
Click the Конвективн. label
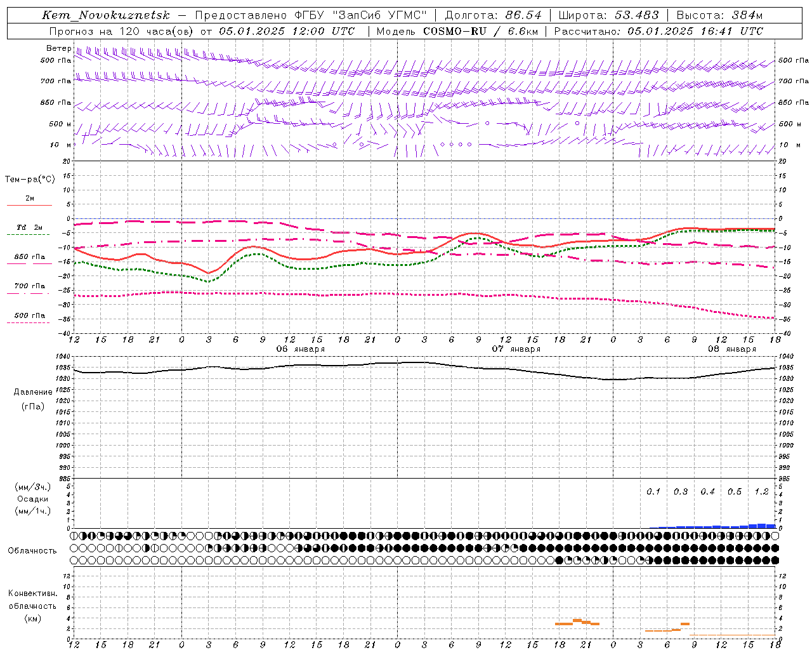pyautogui.click(x=33, y=594)
